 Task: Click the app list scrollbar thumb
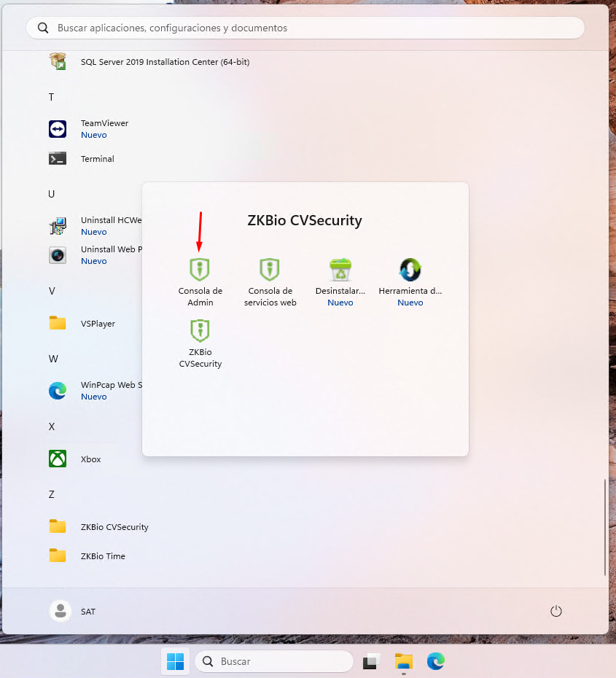coord(604,527)
